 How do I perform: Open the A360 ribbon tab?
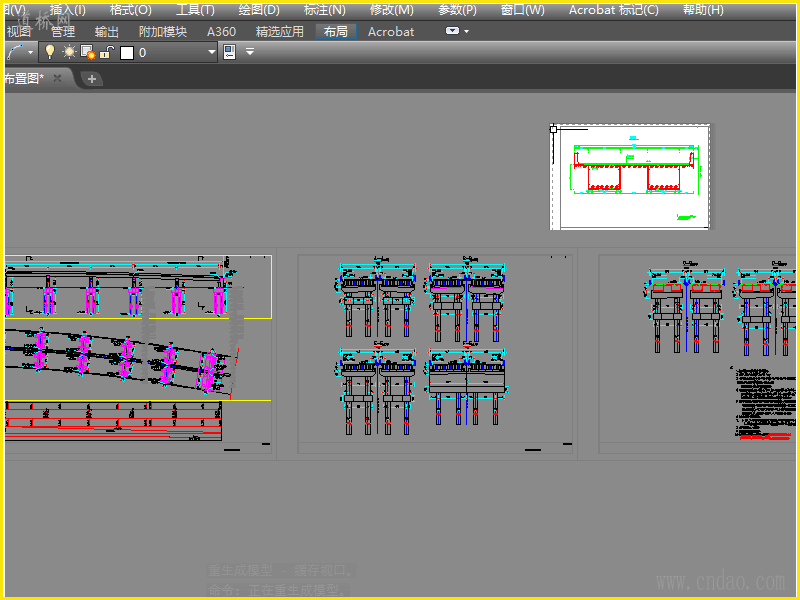pos(221,31)
